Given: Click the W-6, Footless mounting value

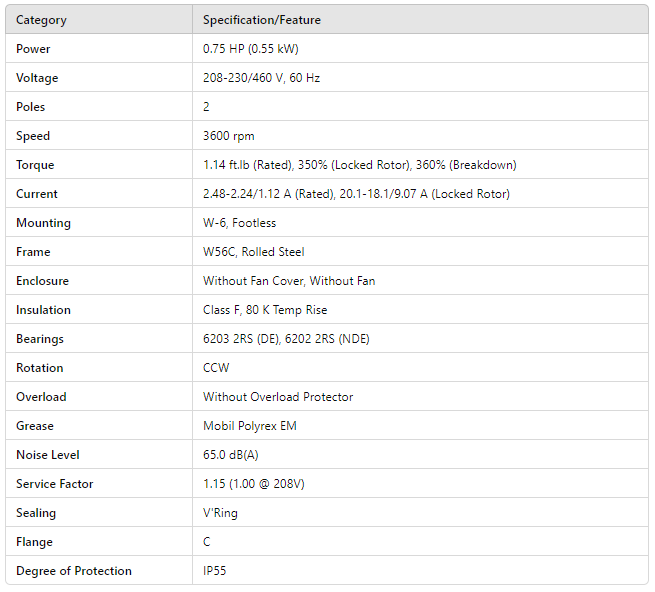Looking at the screenshot, I should click(x=239, y=223).
